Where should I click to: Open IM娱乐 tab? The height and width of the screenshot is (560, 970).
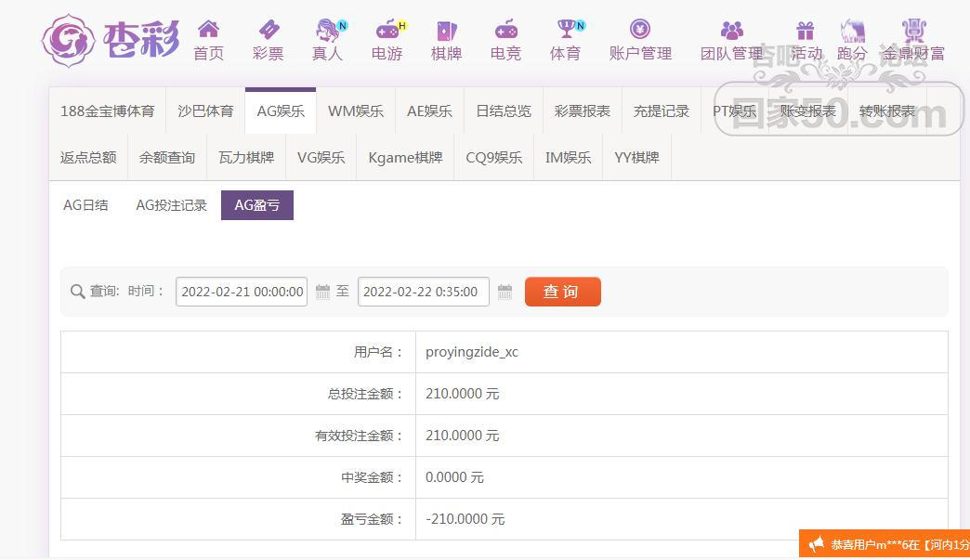click(x=568, y=158)
